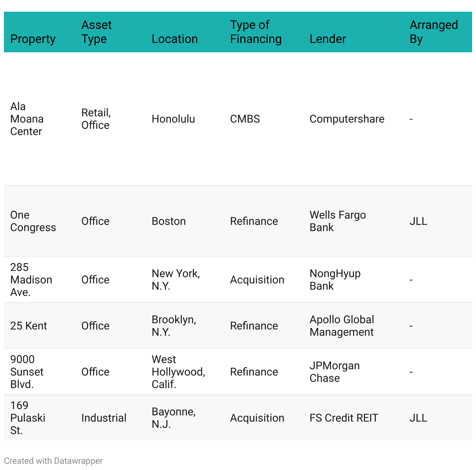Image resolution: width=476 pixels, height=470 pixels.
Task: Select the FS Credit REIT cell
Action: [344, 418]
